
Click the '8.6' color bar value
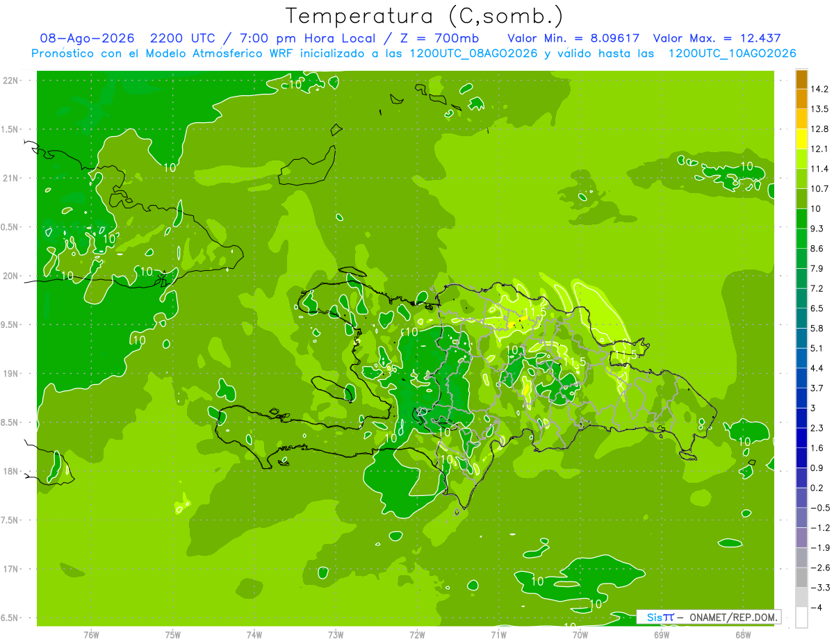818,248
